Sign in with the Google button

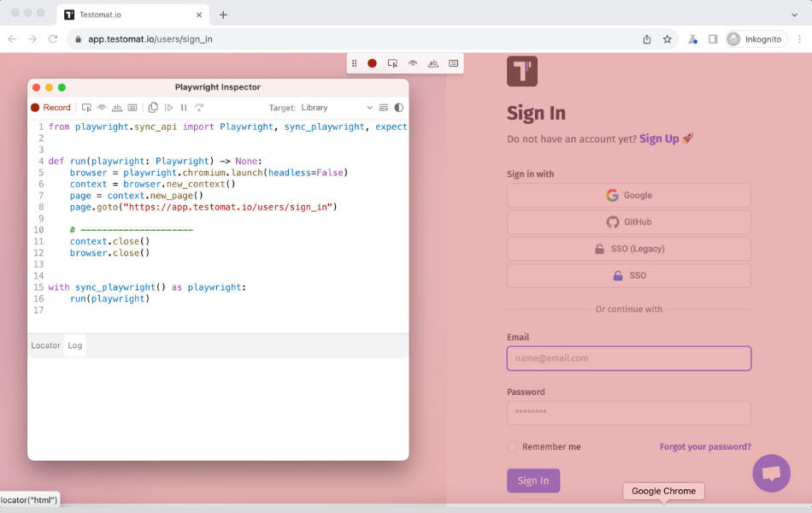point(628,195)
